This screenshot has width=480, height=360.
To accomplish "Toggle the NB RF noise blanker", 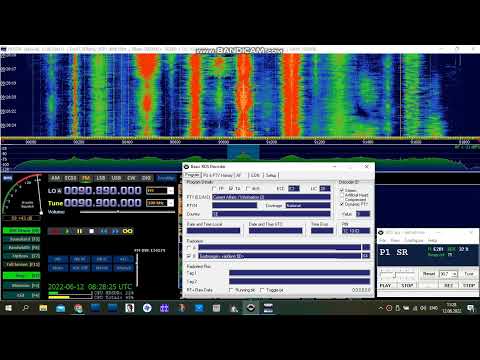I will (80, 259).
